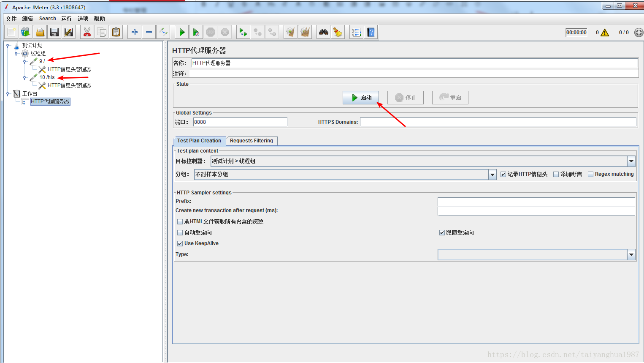The image size is (644, 363).
Task: Open Help with the question mark icon
Action: 371,32
